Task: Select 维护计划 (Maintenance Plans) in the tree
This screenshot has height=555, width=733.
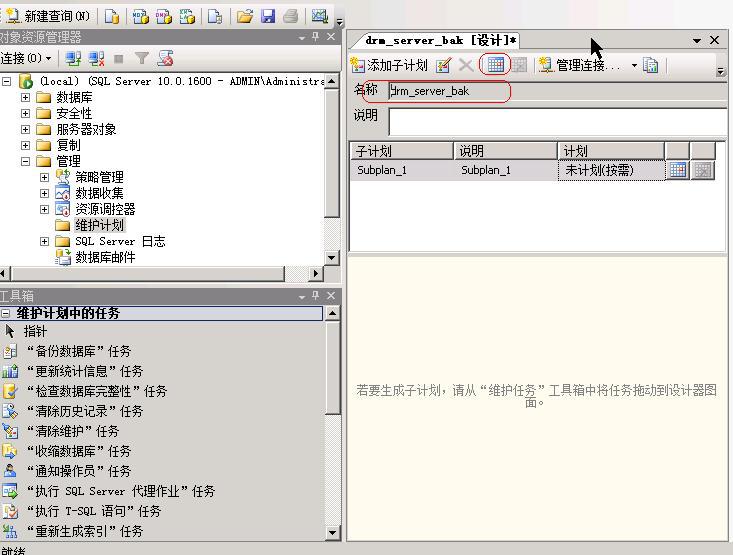Action: [99, 225]
